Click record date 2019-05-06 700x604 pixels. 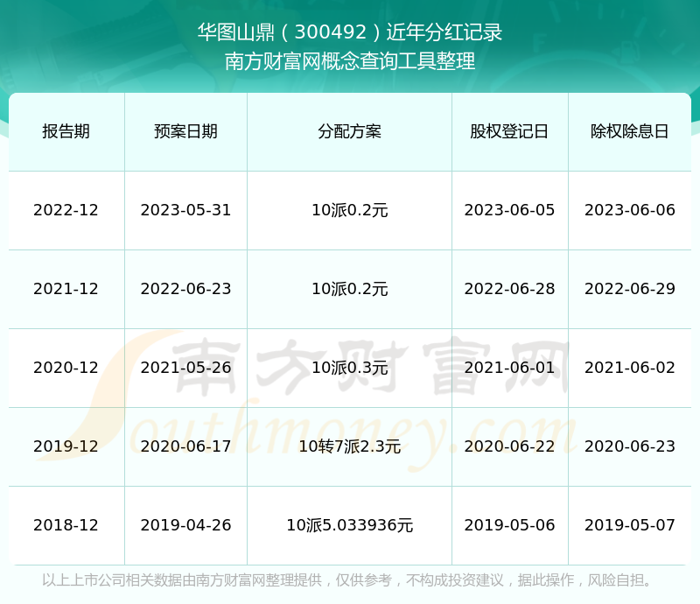(509, 525)
